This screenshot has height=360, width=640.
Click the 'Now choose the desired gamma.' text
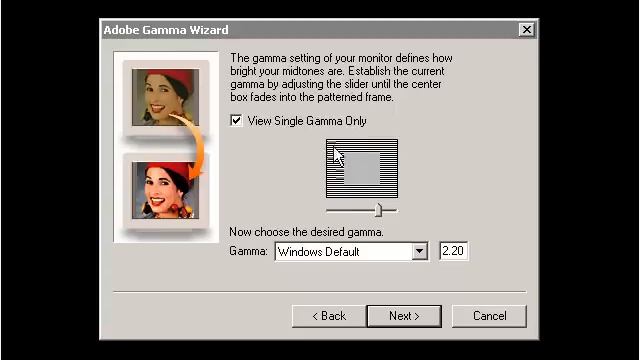tap(306, 232)
